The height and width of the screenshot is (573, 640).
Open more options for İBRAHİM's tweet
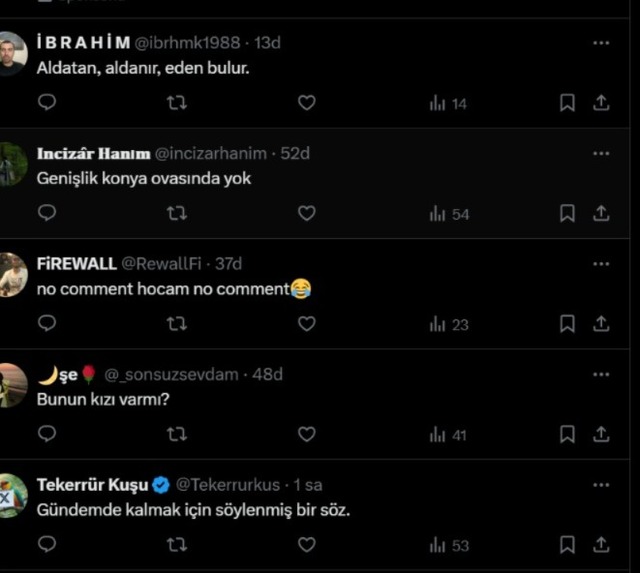[x=601, y=43]
